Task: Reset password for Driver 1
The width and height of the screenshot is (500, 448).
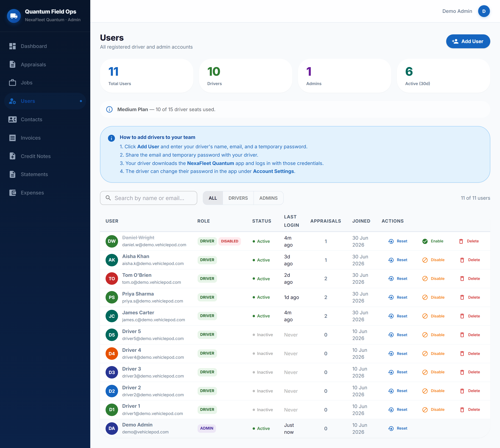Action: pyautogui.click(x=398, y=410)
